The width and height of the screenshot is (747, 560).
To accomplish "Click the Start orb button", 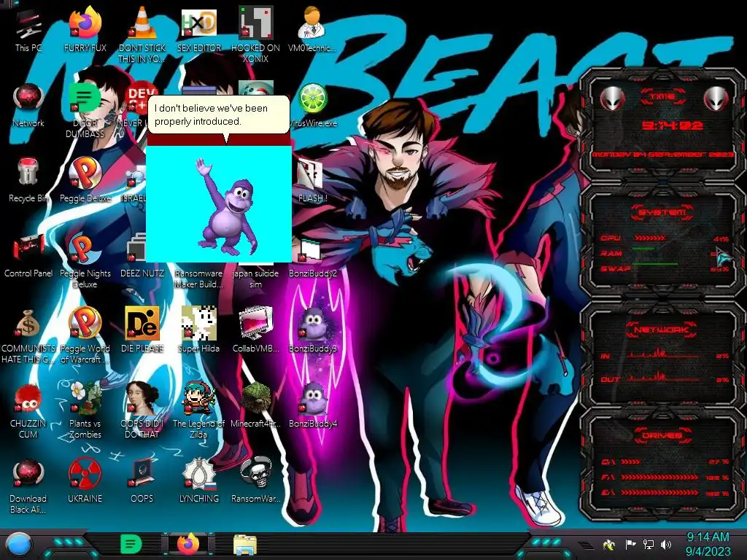I will [18, 544].
